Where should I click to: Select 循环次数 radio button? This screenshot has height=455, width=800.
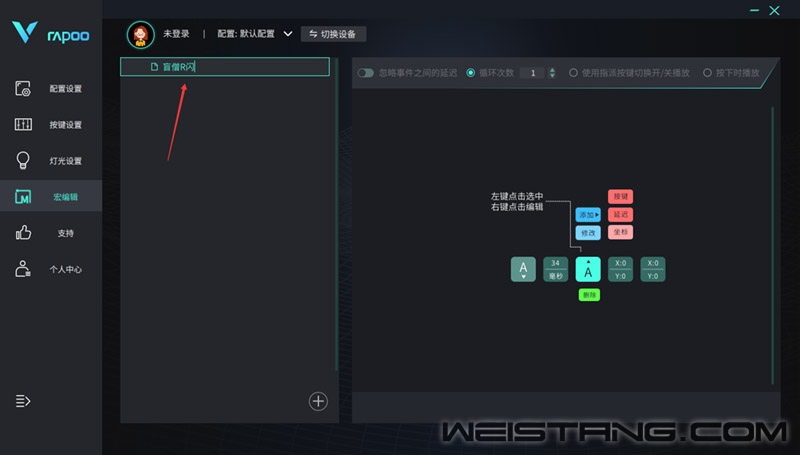(x=470, y=73)
